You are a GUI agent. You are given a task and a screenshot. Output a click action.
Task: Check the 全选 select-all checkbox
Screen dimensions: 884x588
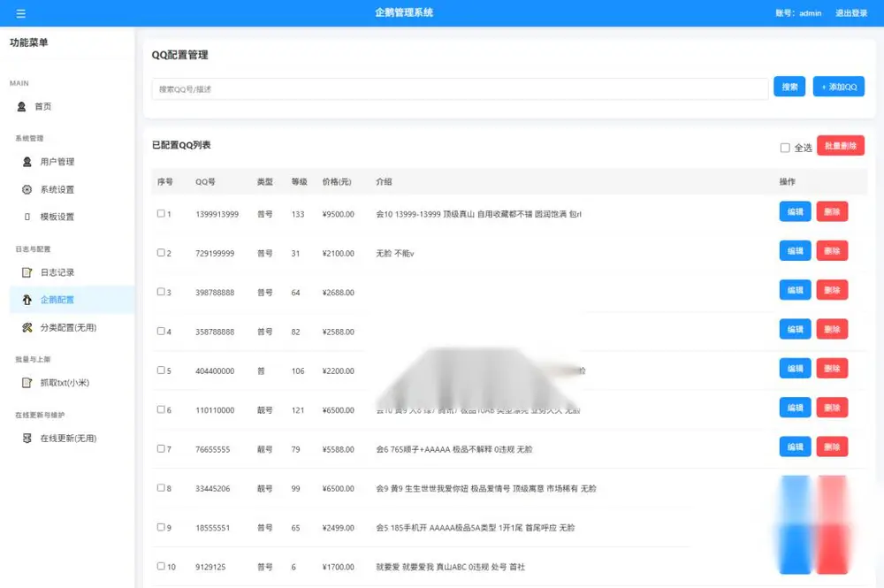click(785, 148)
